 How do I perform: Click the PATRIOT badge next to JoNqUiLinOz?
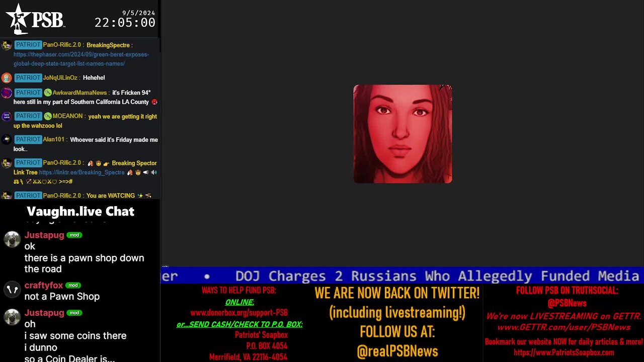point(28,77)
